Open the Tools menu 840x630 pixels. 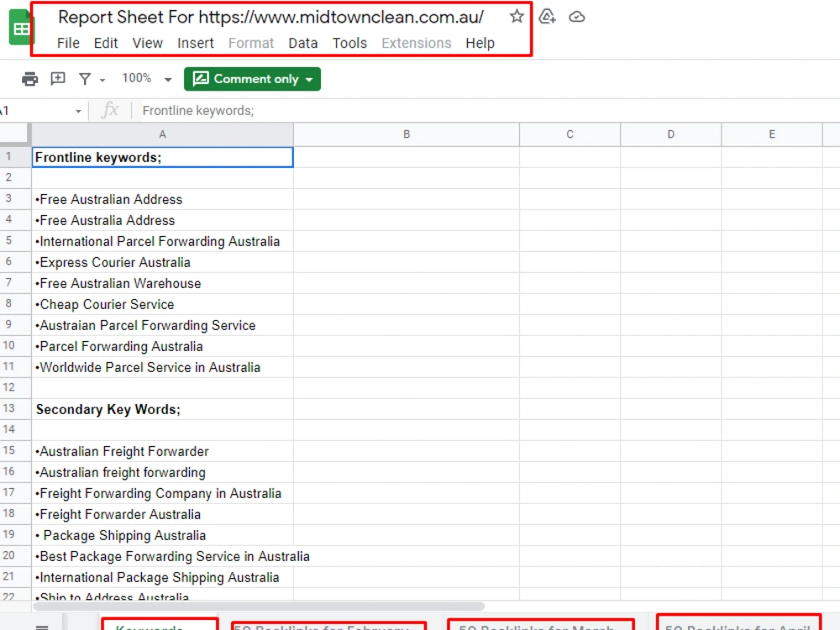tap(349, 43)
